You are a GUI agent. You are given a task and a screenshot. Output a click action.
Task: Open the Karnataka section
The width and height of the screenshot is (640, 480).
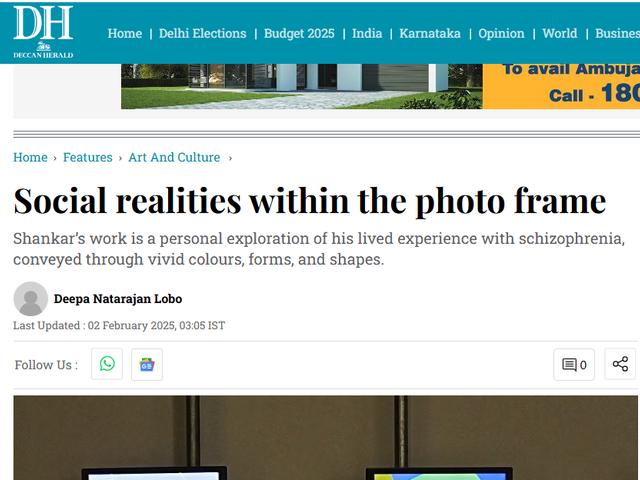pos(430,33)
